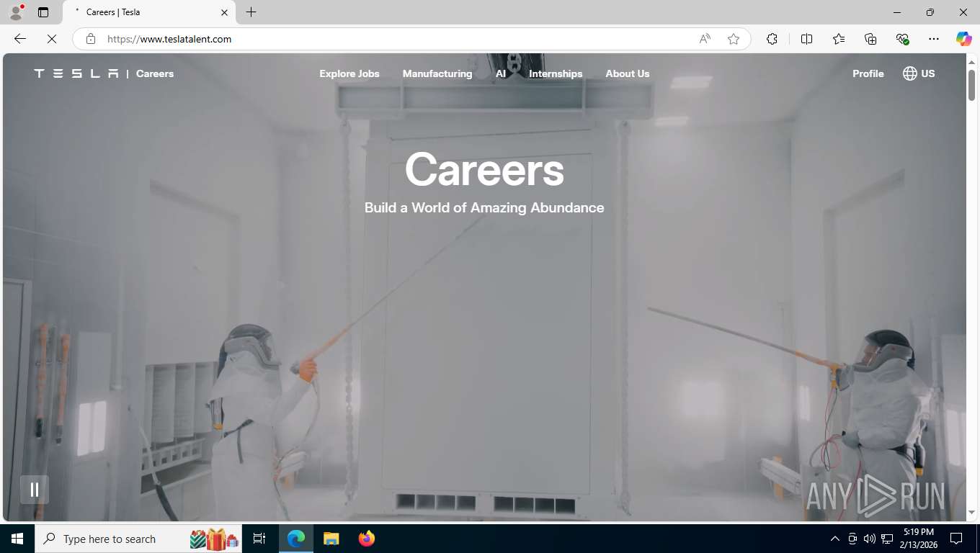Click the scrollbar down arrow

pos(971,513)
